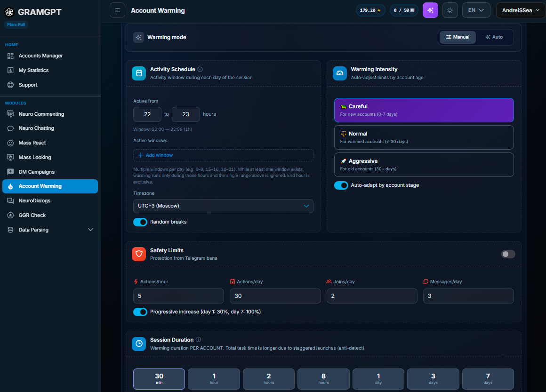Image resolution: width=546 pixels, height=392 pixels.
Task: Click the purple AI sparkle button
Action: 430,10
